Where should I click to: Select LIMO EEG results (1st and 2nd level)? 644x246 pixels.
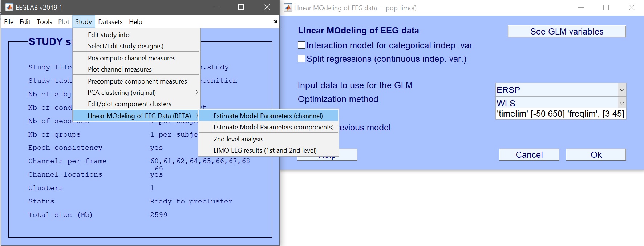tap(268, 150)
